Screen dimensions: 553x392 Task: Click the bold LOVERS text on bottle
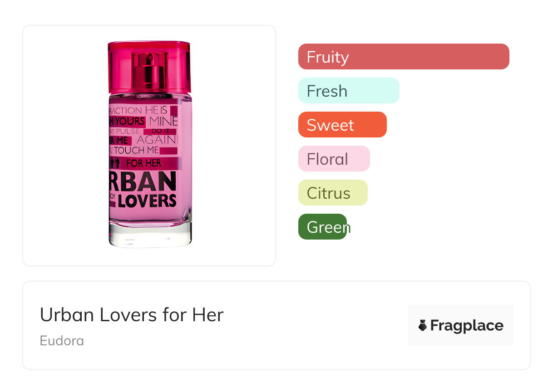[147, 201]
